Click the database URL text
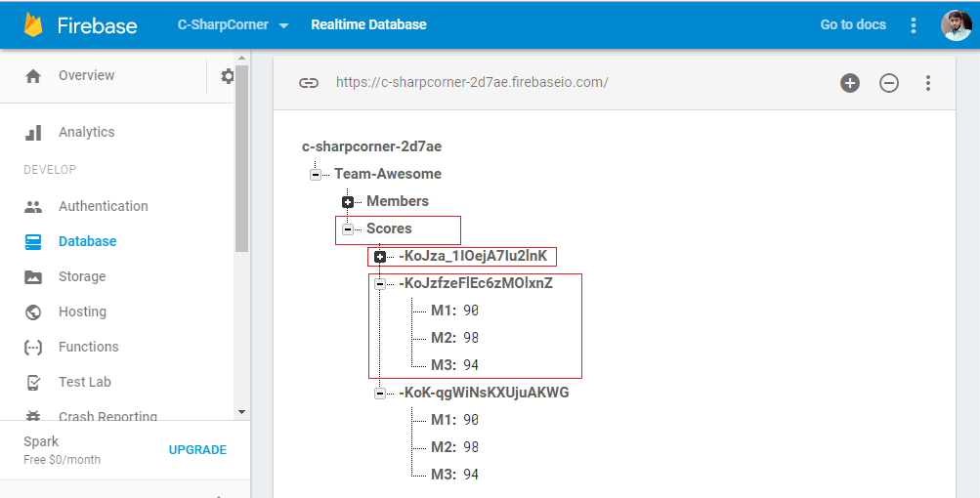 coord(472,82)
